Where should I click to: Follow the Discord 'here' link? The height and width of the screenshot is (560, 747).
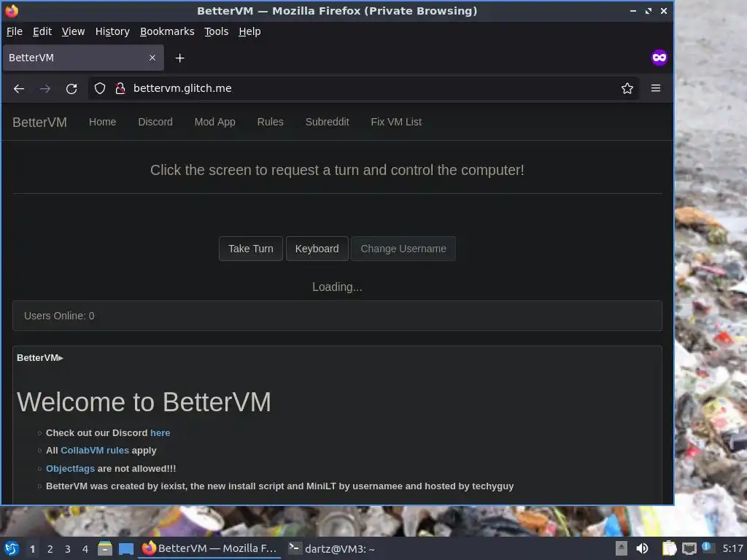point(160,433)
